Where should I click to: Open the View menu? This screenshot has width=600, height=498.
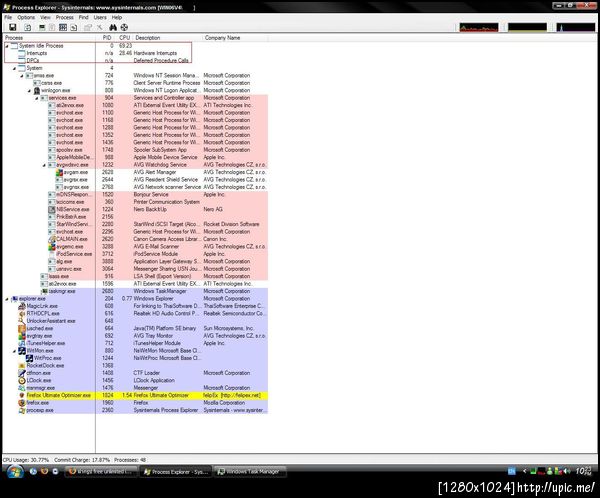coord(45,18)
